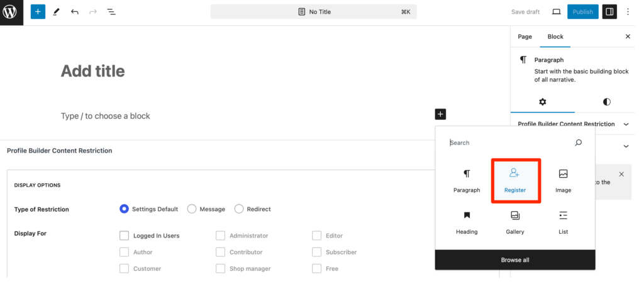
Task: Click the Add title field
Action: [93, 71]
